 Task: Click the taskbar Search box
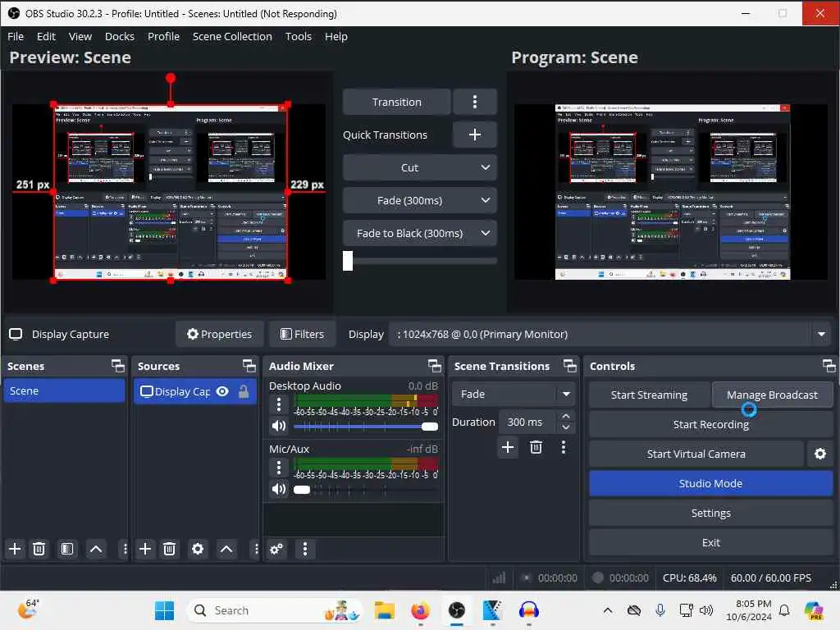[x=275, y=610]
